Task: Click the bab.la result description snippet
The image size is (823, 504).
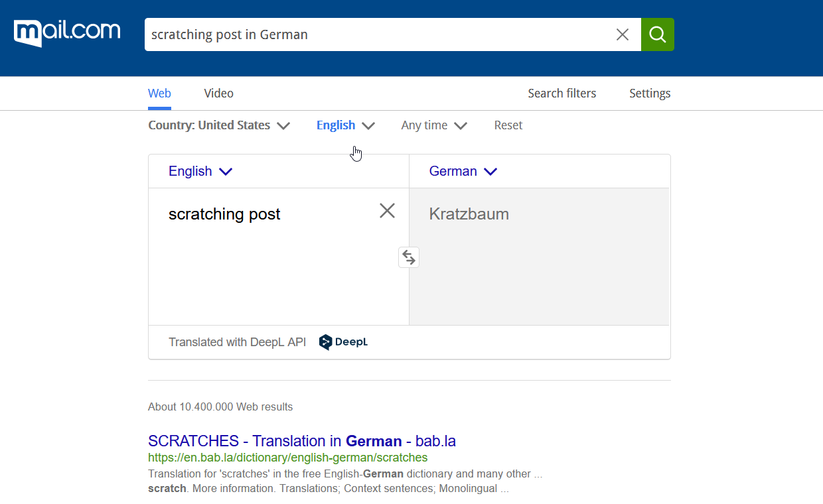Action: [345, 481]
